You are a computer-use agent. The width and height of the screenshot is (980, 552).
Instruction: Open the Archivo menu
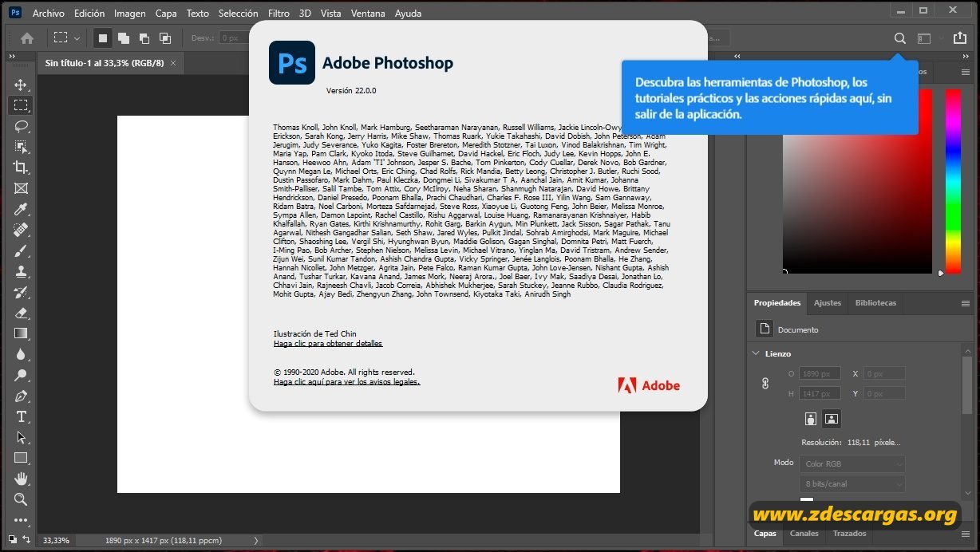click(49, 14)
